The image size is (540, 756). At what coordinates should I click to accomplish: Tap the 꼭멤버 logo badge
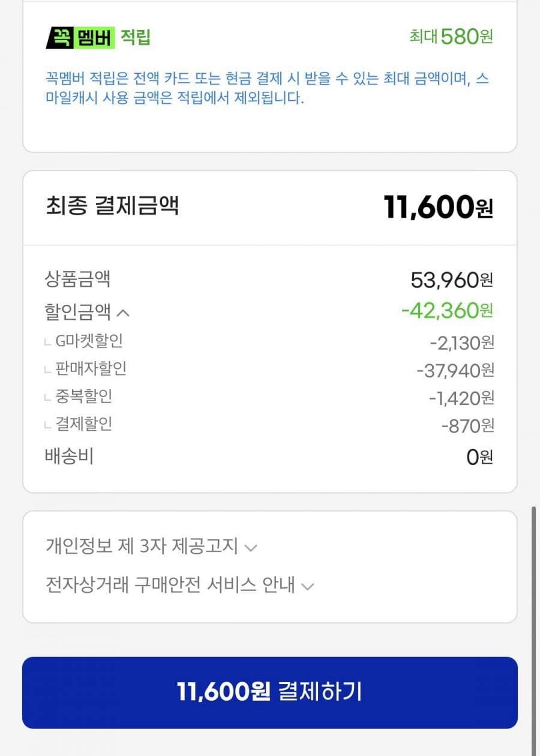point(80,38)
